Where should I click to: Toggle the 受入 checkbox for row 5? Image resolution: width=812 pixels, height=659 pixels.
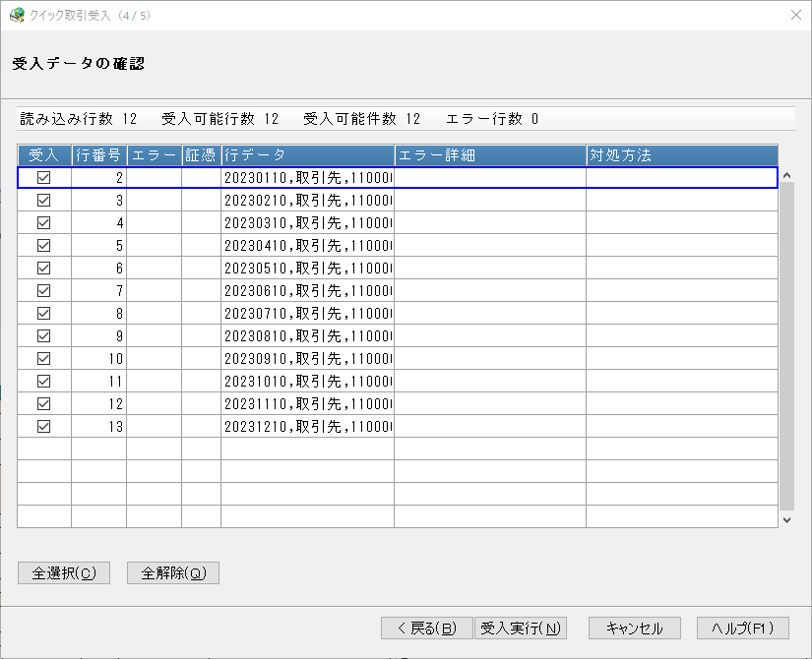[x=44, y=245]
